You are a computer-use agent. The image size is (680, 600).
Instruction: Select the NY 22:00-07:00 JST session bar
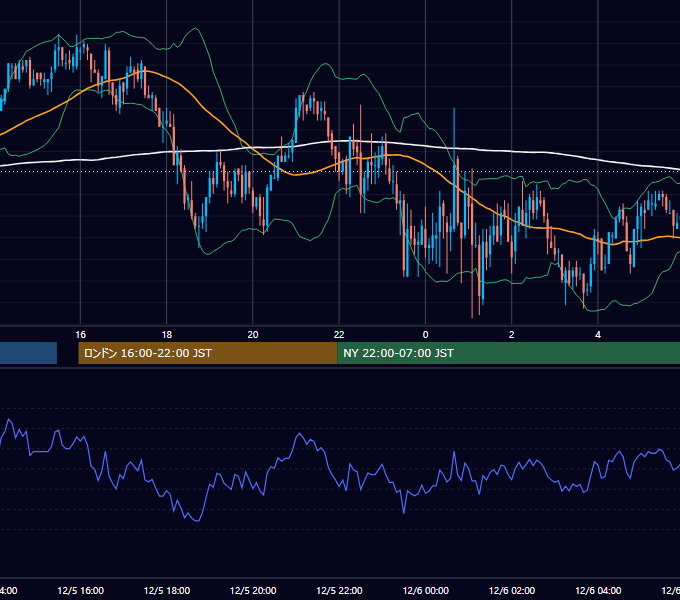(508, 353)
